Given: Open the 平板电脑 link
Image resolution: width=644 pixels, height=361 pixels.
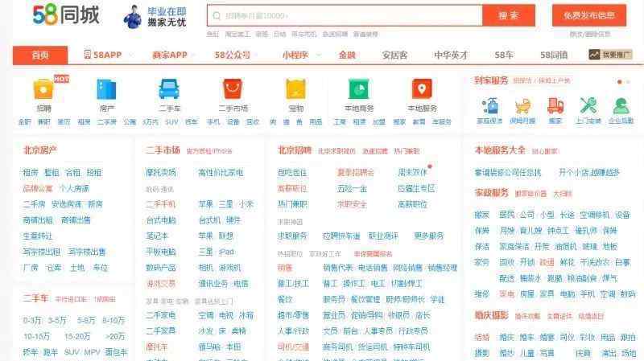Looking at the screenshot, I should pos(160,252).
